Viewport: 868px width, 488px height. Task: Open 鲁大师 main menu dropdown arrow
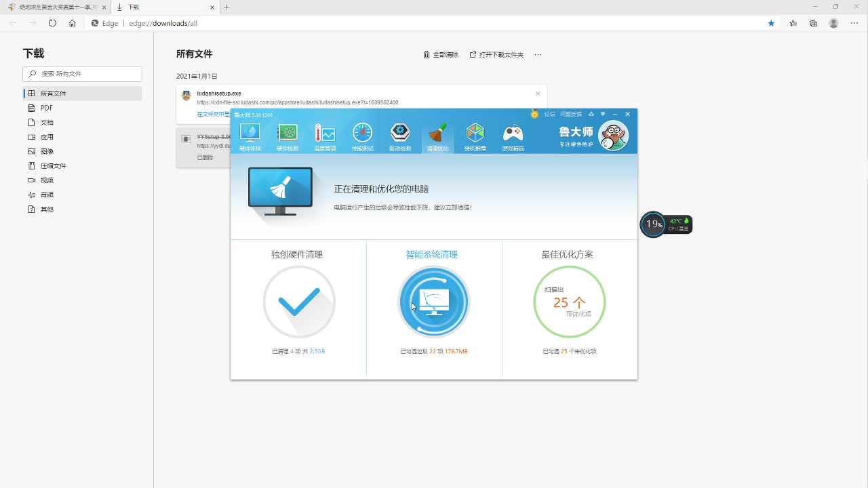coord(603,114)
